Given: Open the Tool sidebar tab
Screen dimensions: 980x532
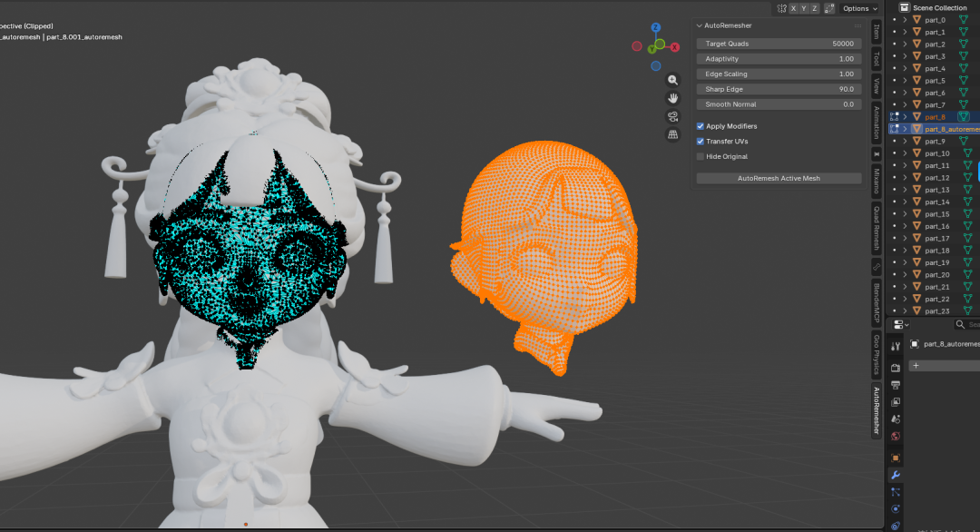Looking at the screenshot, I should [x=877, y=59].
